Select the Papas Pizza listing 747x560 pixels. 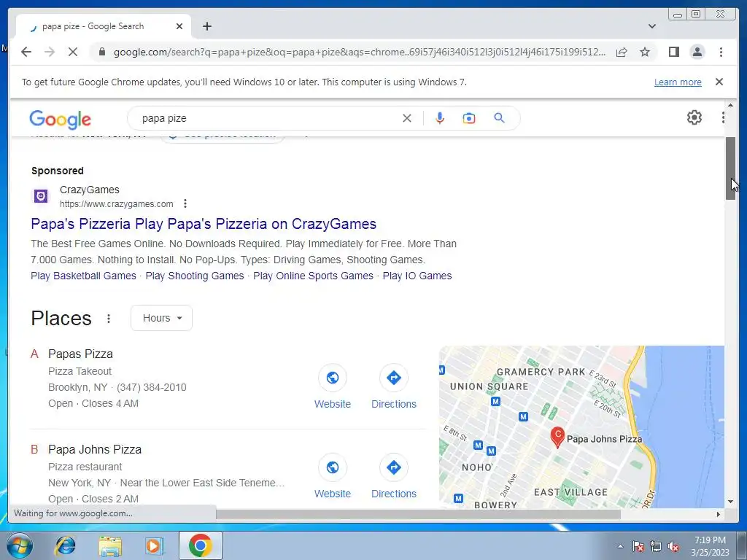[80, 354]
